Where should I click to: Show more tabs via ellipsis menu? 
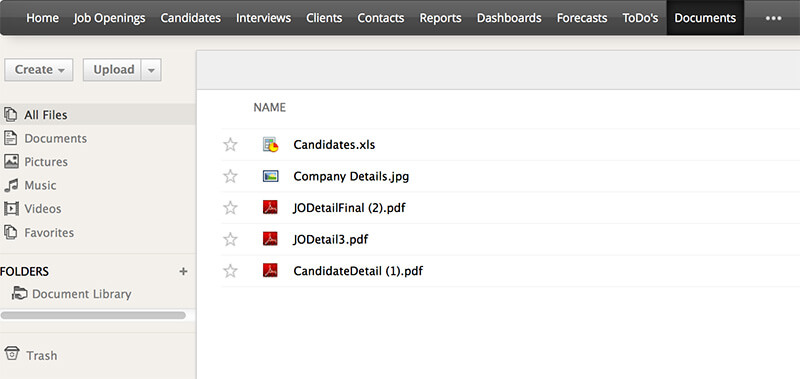[x=773, y=18]
